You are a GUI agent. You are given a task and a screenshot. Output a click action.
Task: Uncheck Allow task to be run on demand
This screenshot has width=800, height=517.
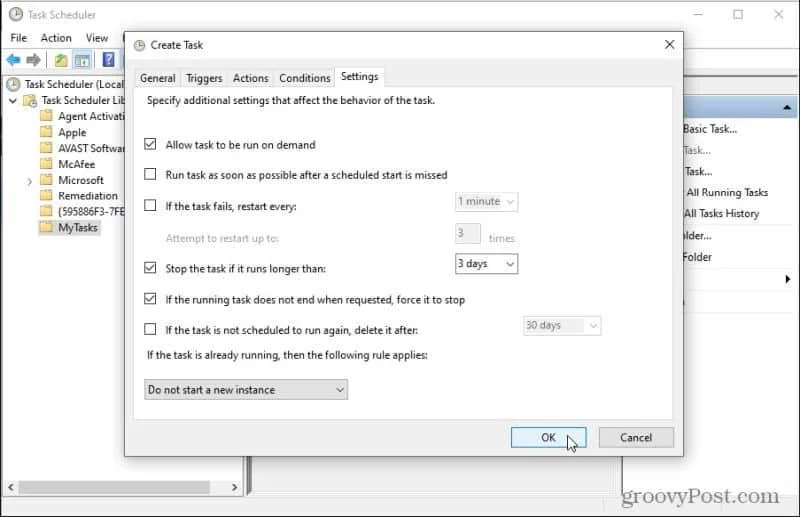(150, 144)
